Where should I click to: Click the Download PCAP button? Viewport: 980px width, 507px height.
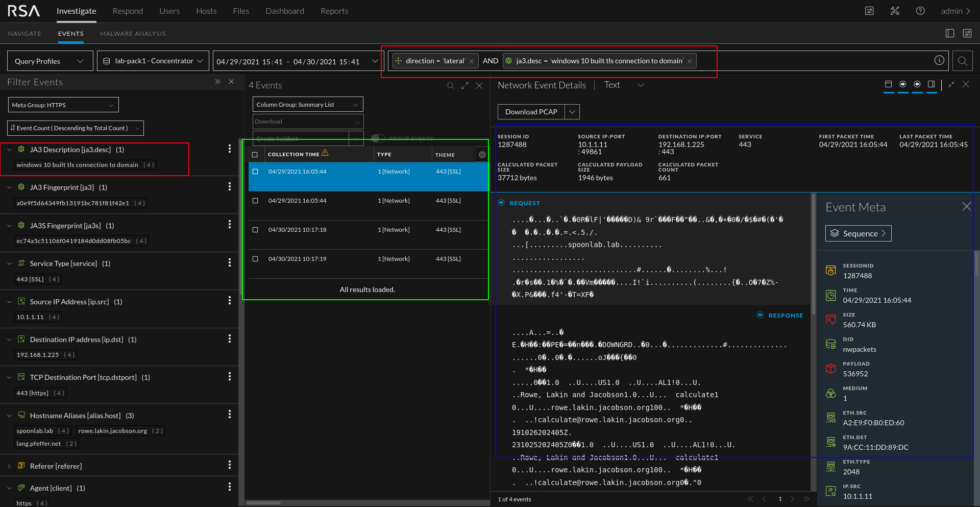531,112
